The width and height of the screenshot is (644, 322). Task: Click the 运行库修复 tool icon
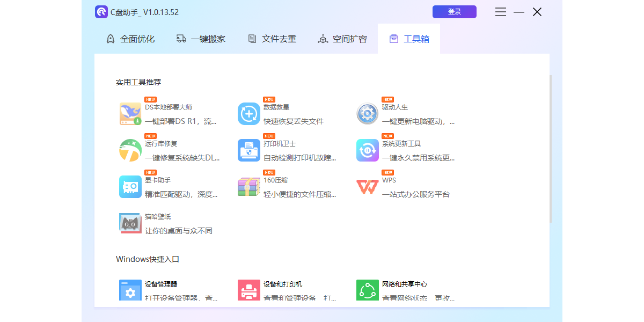(130, 150)
